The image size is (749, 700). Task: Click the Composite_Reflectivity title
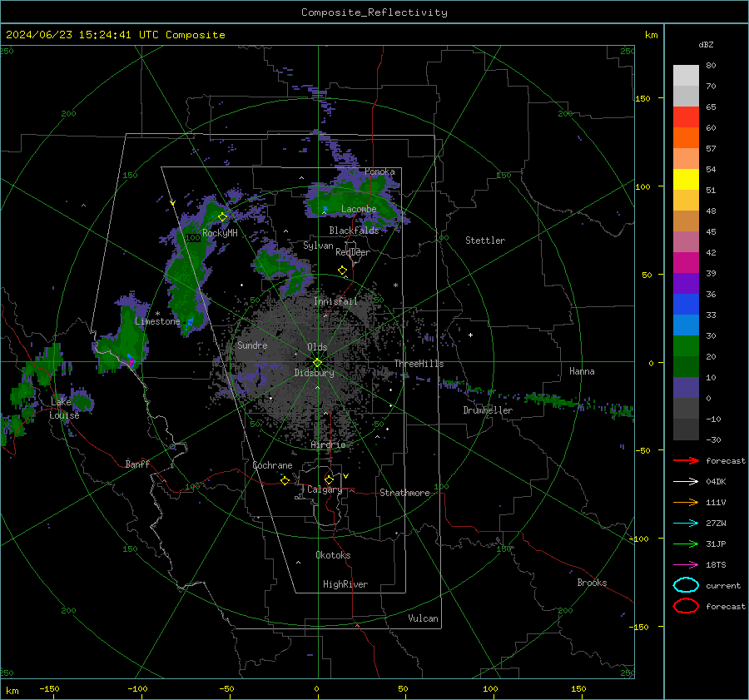point(374,12)
